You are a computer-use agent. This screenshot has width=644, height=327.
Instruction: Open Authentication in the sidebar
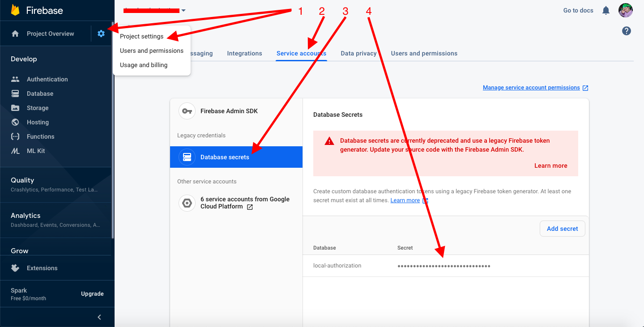click(x=47, y=79)
